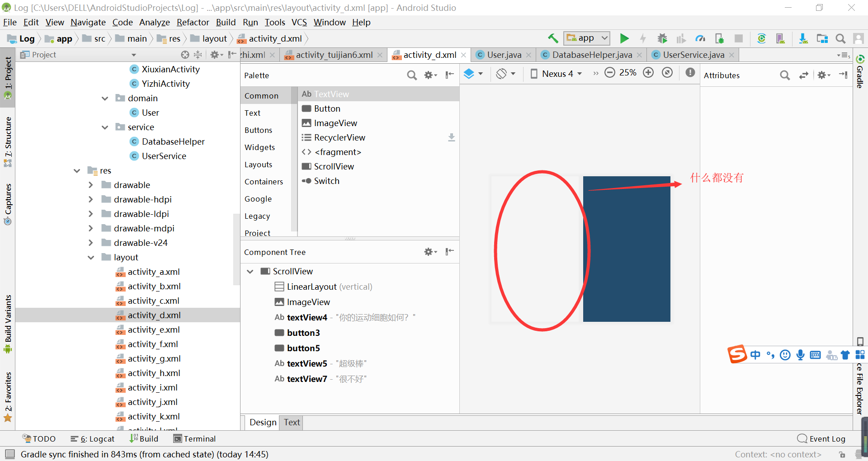Click the Debug app bug icon
The width and height of the screenshot is (868, 461).
pyautogui.click(x=662, y=38)
